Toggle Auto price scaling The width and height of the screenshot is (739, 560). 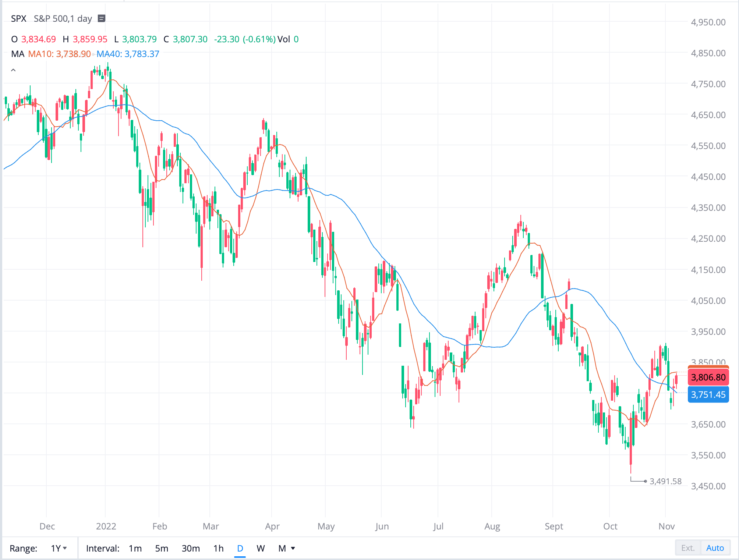(715, 547)
